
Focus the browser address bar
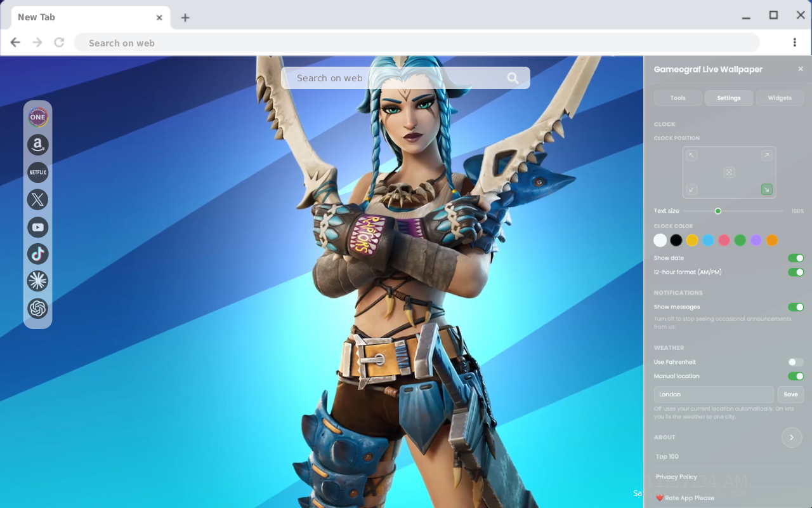[417, 43]
